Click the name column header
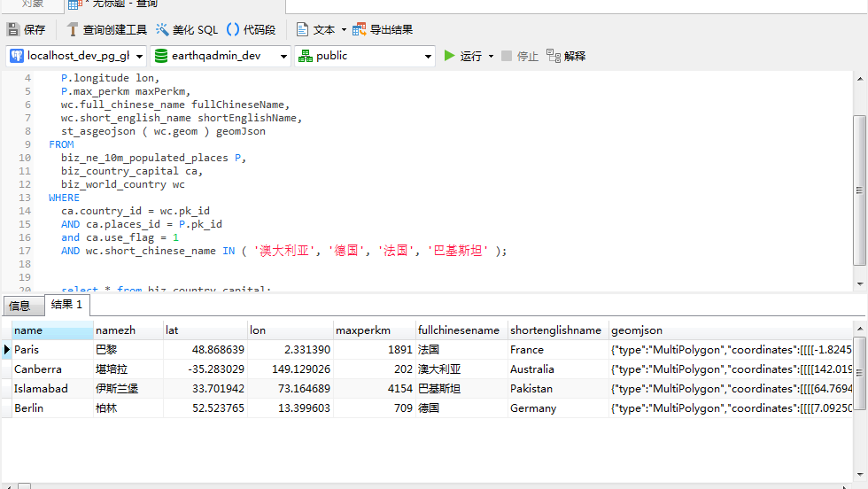This screenshot has height=489, width=868. [x=52, y=330]
